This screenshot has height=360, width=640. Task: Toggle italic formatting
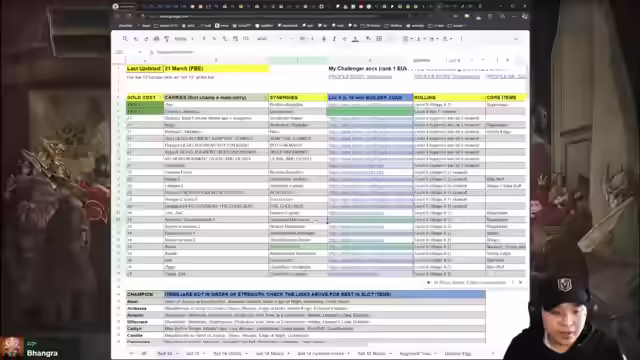pyautogui.click(x=334, y=39)
